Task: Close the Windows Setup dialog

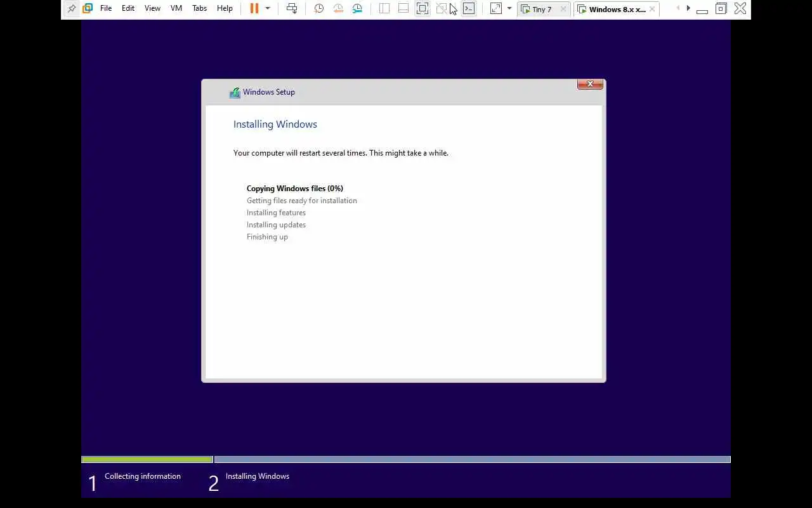Action: click(590, 84)
